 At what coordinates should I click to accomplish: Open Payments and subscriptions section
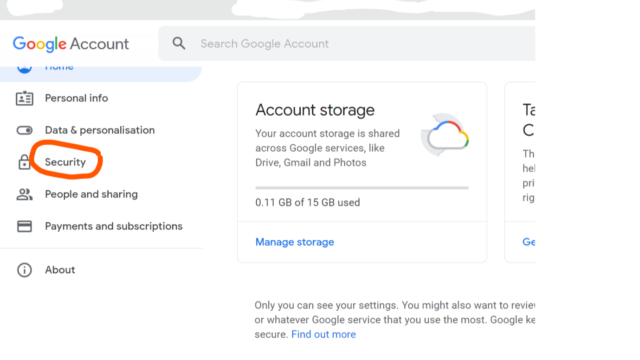(x=114, y=226)
